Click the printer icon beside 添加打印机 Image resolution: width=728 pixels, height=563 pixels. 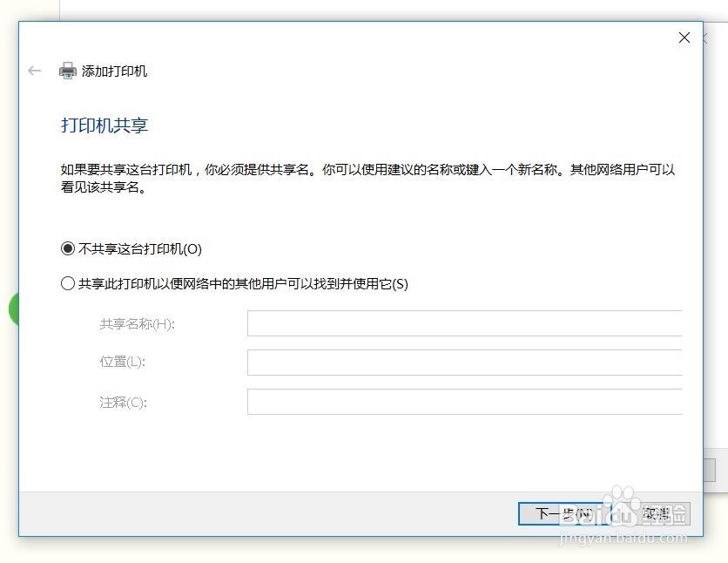[x=68, y=71]
